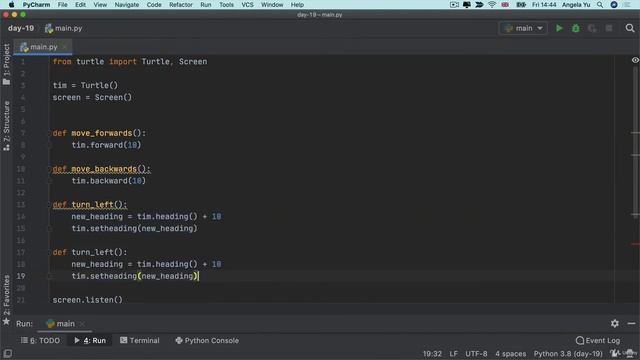The image size is (640, 360).
Task: Open the Edit menu
Action: pos(80,5)
